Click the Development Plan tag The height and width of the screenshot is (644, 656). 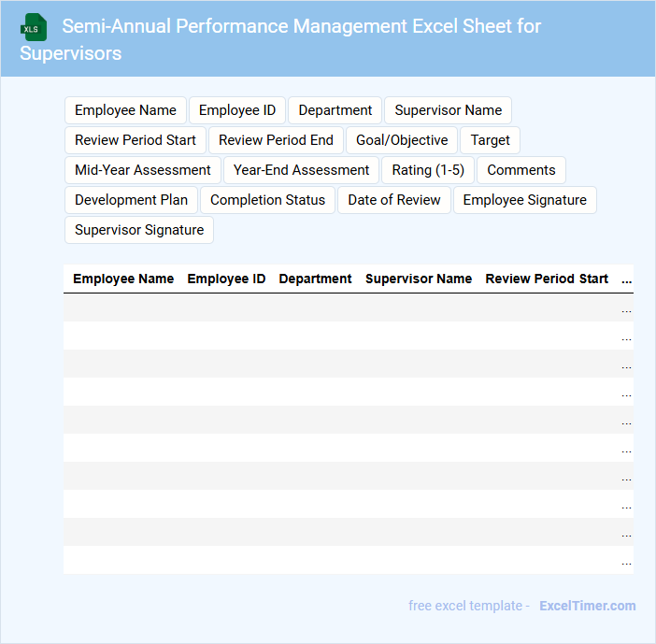(x=131, y=200)
